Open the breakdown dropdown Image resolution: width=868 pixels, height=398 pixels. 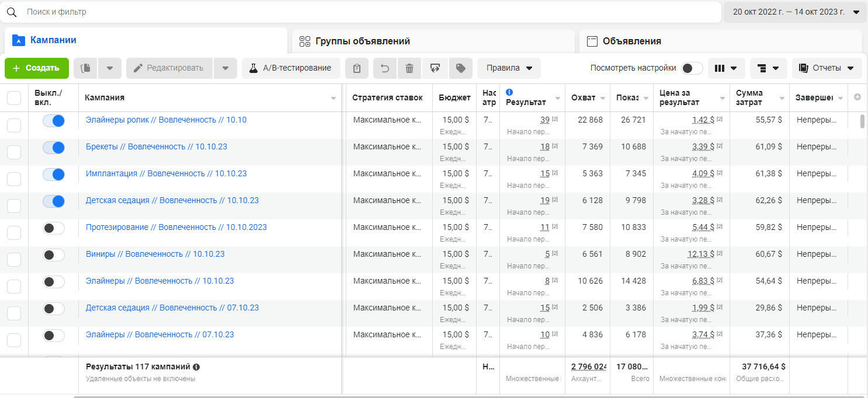[769, 68]
